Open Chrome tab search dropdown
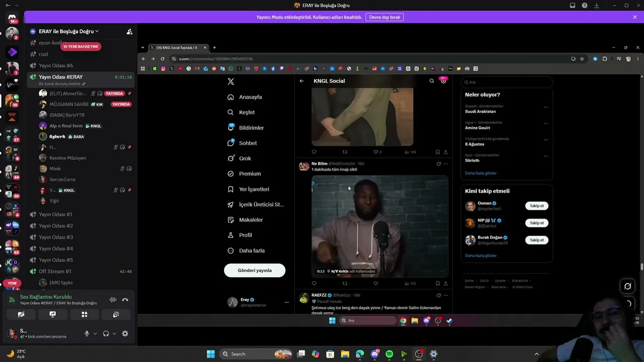This screenshot has width=644, height=362. pyautogui.click(x=143, y=48)
